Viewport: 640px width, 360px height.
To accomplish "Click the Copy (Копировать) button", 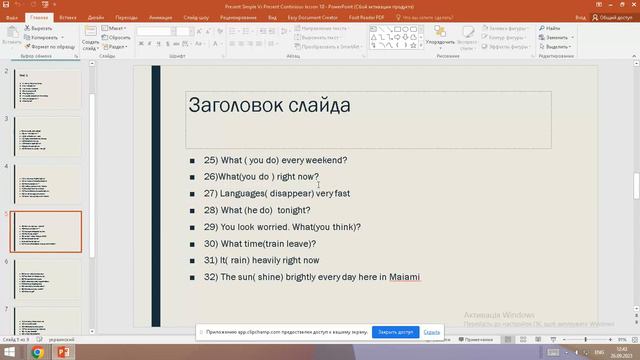I will [x=41, y=38].
